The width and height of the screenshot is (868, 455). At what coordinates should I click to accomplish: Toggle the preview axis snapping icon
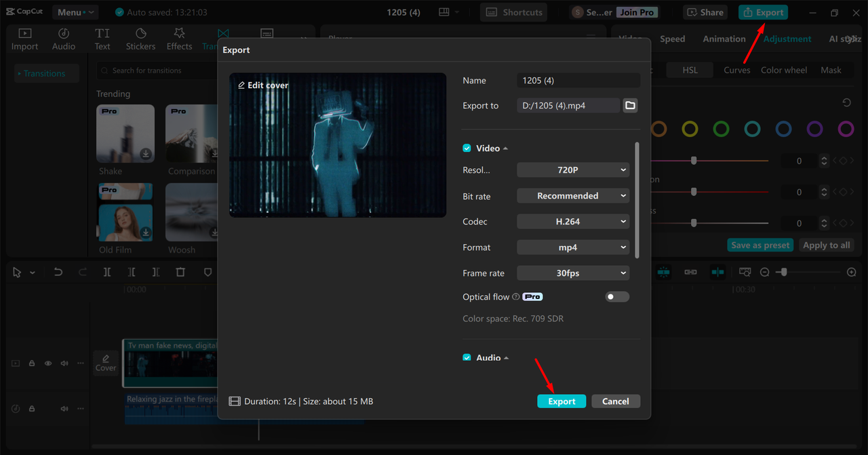click(x=717, y=272)
